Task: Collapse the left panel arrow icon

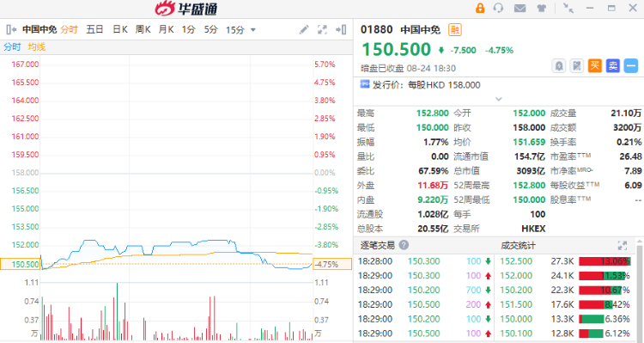Action: [11, 29]
